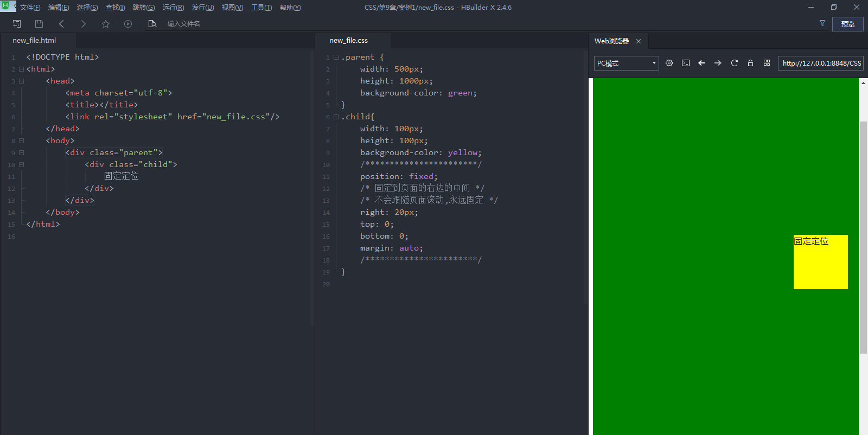Image resolution: width=868 pixels, height=435 pixels.
Task: Click the filter funnel icon
Action: (x=822, y=23)
